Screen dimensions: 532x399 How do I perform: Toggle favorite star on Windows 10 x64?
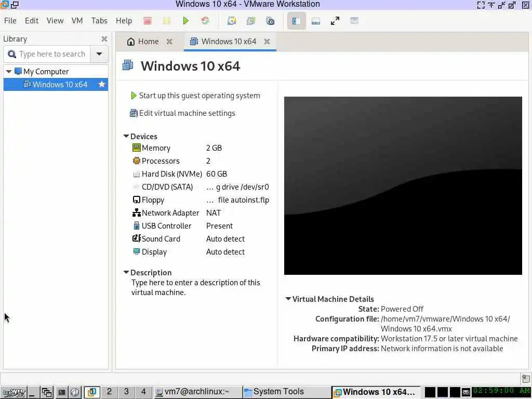tap(101, 84)
